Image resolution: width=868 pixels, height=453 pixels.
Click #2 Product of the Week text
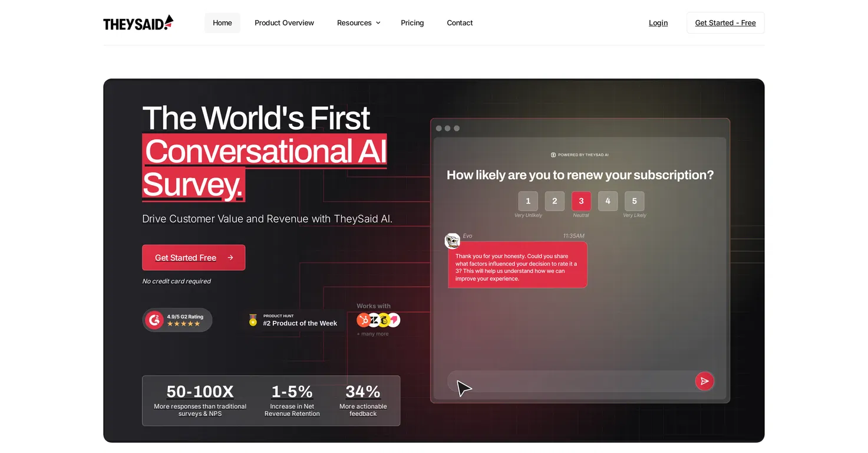(300, 323)
